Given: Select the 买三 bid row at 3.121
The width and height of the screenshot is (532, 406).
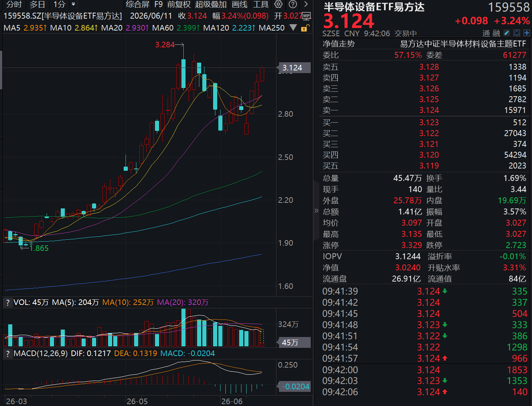Looking at the screenshot, I should pos(424,144).
